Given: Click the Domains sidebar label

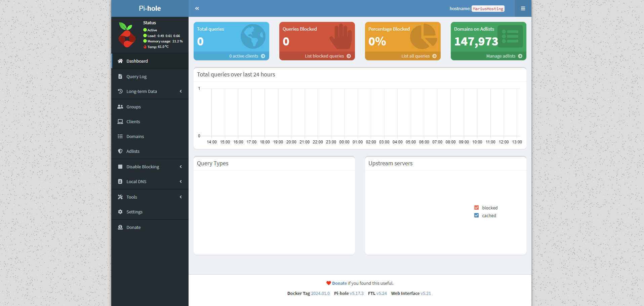Looking at the screenshot, I should coord(135,136).
